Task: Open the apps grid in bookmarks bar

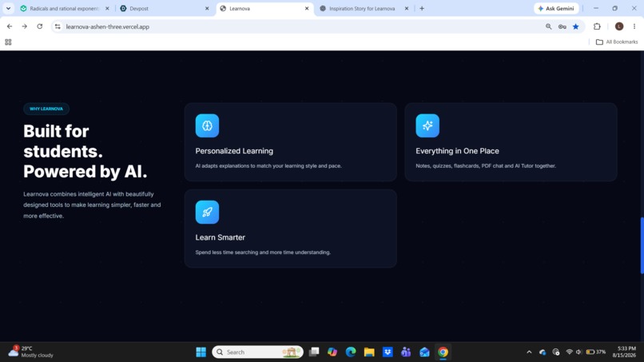Action: point(8,42)
